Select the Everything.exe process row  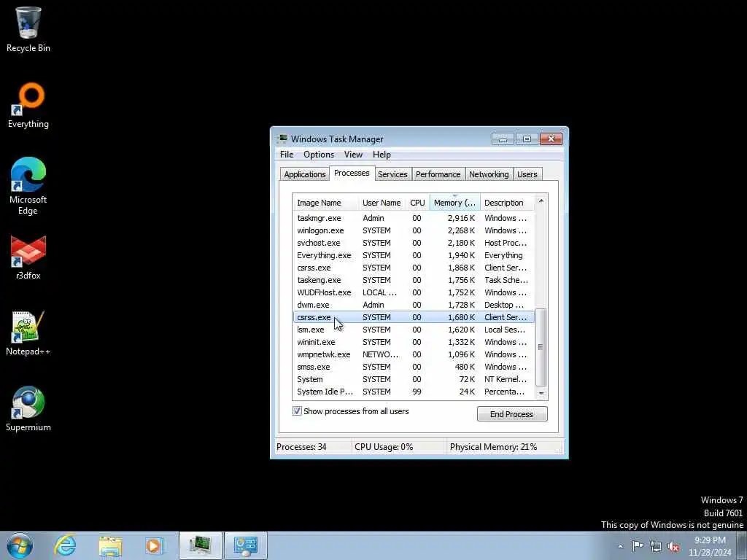(414, 254)
